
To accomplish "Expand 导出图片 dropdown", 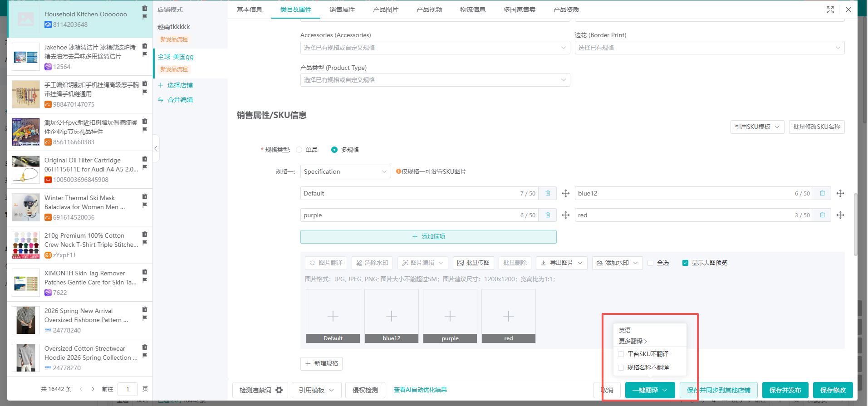I will coord(561,263).
